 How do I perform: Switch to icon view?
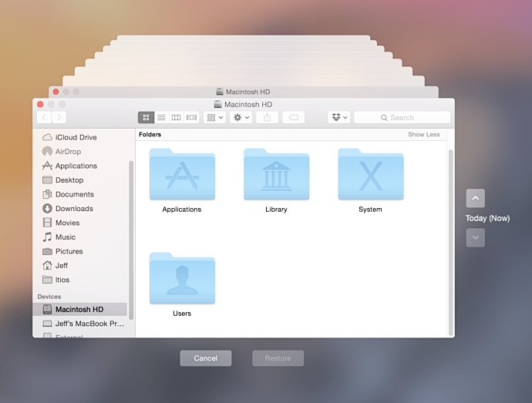pos(146,118)
